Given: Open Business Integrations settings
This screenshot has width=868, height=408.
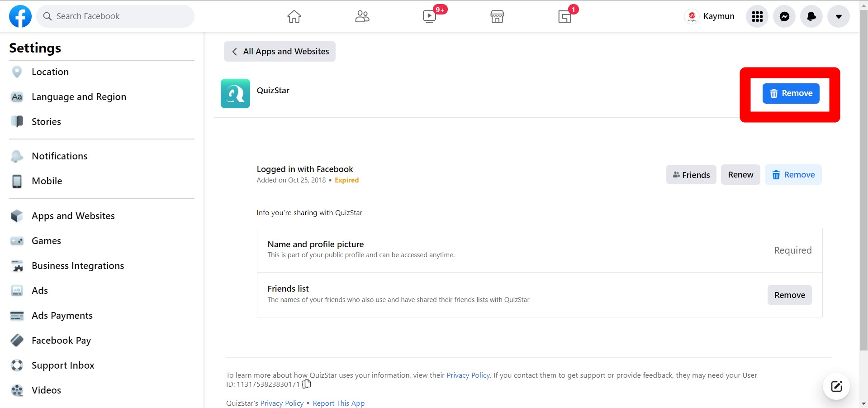Looking at the screenshot, I should (102, 266).
